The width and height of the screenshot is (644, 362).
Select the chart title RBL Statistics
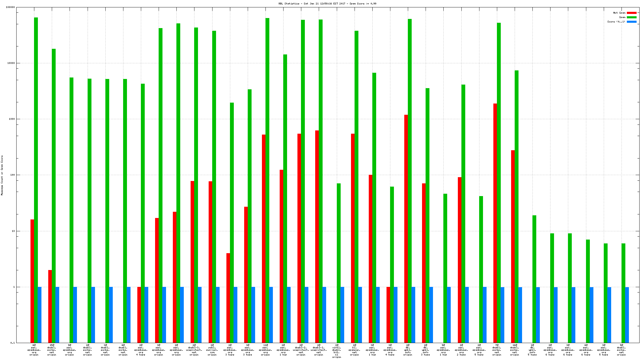(327, 4)
